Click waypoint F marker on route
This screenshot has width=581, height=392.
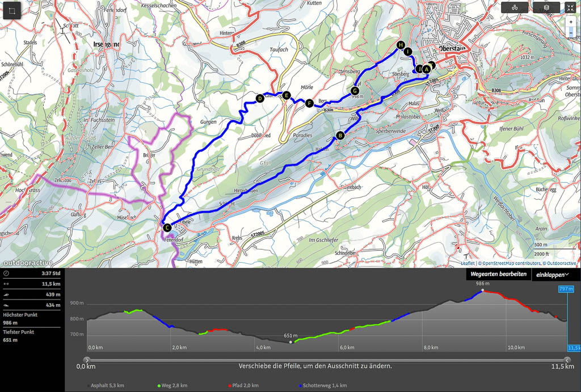(x=309, y=103)
